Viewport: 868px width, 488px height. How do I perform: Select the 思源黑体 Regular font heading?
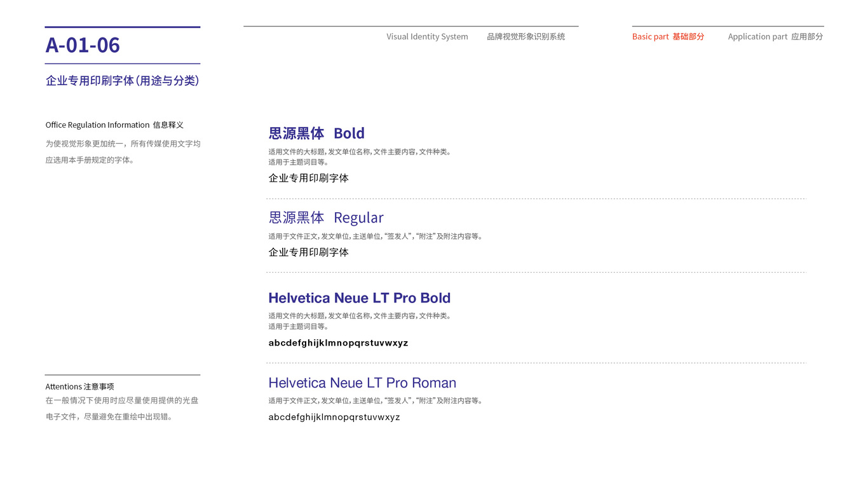click(326, 218)
